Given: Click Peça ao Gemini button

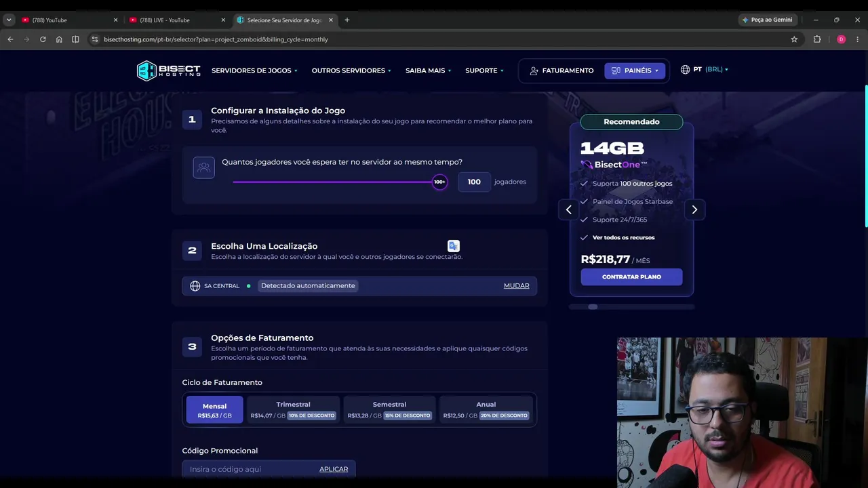Looking at the screenshot, I should (x=768, y=20).
